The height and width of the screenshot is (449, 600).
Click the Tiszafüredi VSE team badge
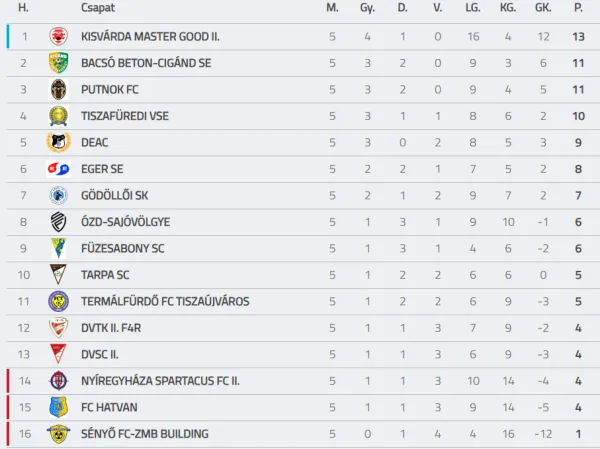[x=59, y=116]
